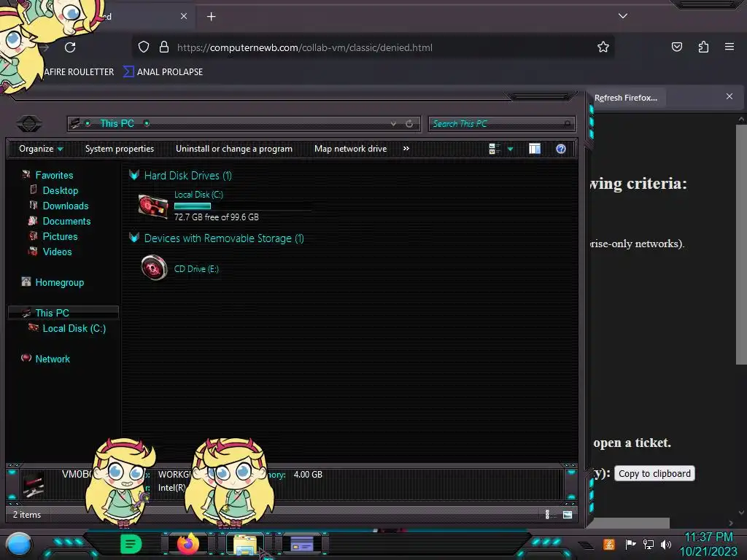747x560 pixels.
Task: Click address bar This PC breadcrumb
Action: (117, 124)
